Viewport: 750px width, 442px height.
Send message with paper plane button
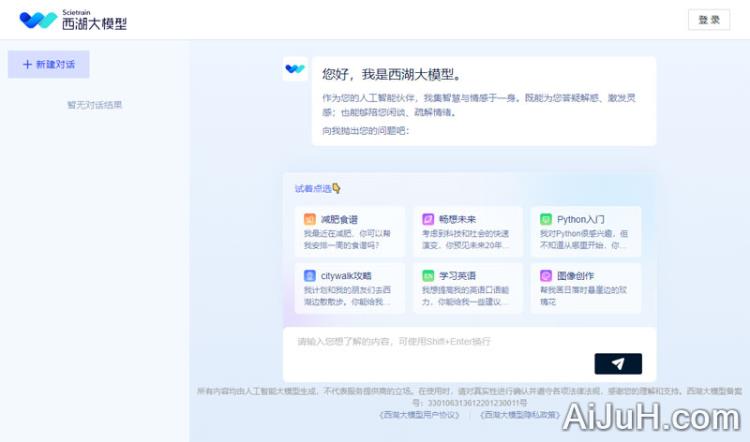(618, 364)
